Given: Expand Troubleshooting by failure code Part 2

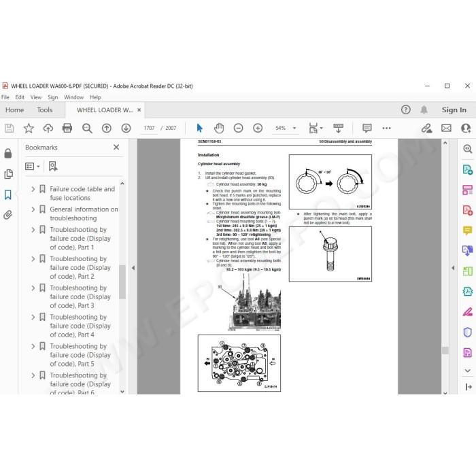Looking at the screenshot, I should click(33, 258).
